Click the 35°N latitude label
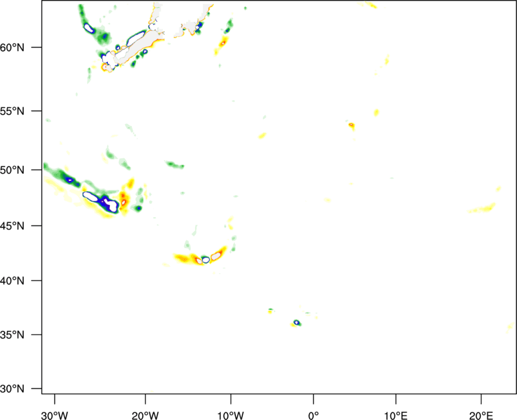The image size is (517, 420). pyautogui.click(x=12, y=335)
